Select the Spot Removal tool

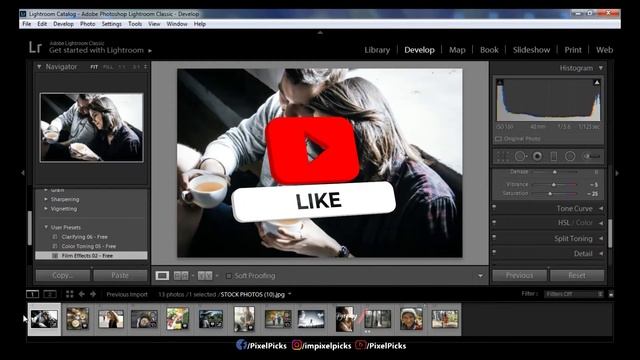(520, 156)
